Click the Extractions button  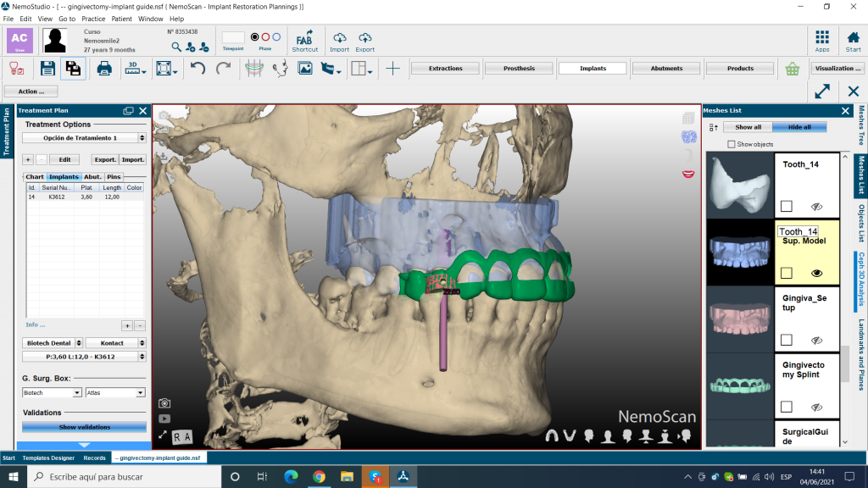coord(446,69)
